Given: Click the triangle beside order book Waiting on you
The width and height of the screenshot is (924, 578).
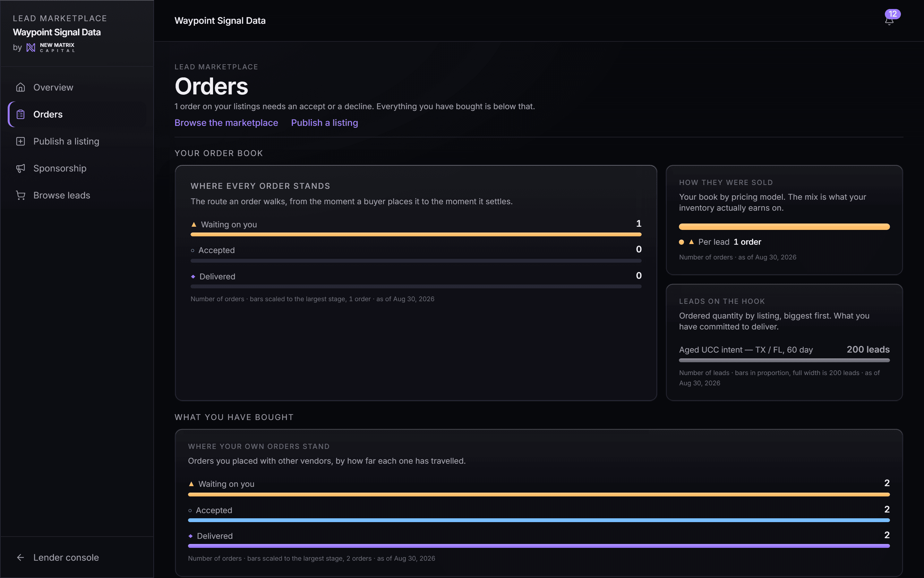Looking at the screenshot, I should 193,224.
